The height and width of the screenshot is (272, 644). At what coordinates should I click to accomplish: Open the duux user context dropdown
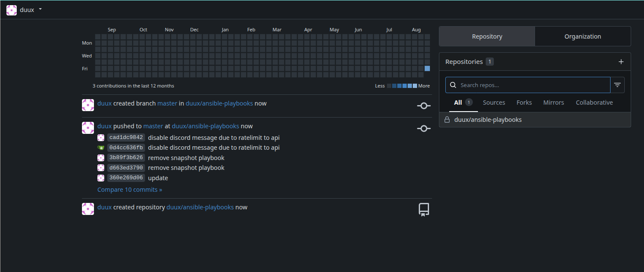click(x=24, y=10)
